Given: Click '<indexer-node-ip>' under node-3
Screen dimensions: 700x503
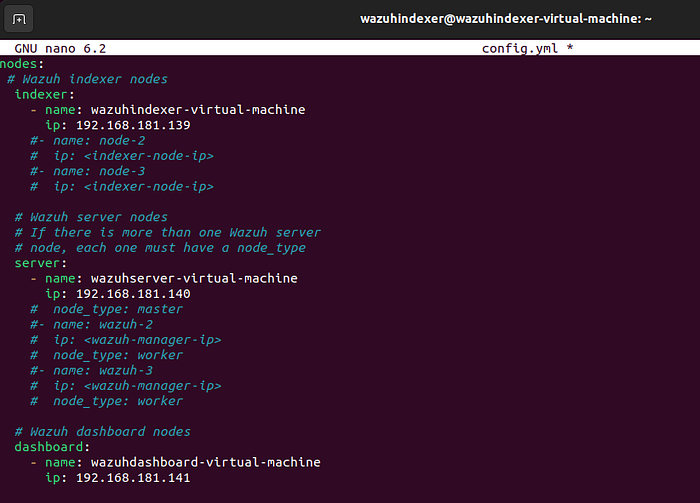Looking at the screenshot, I should (149, 187).
